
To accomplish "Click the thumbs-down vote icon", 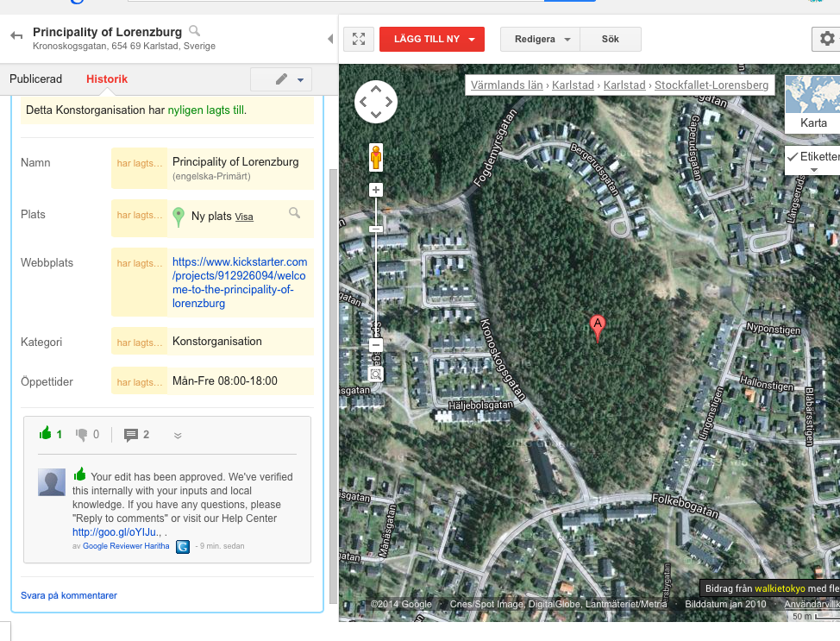I will (81, 434).
